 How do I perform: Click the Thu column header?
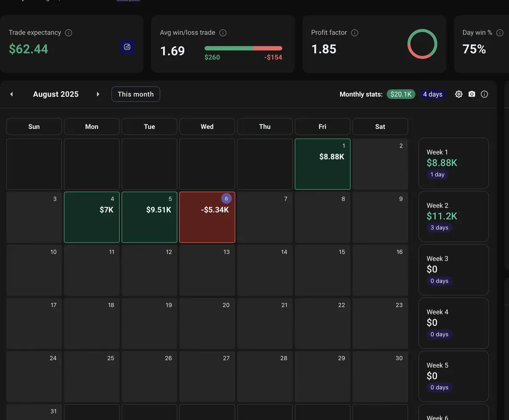click(x=265, y=126)
